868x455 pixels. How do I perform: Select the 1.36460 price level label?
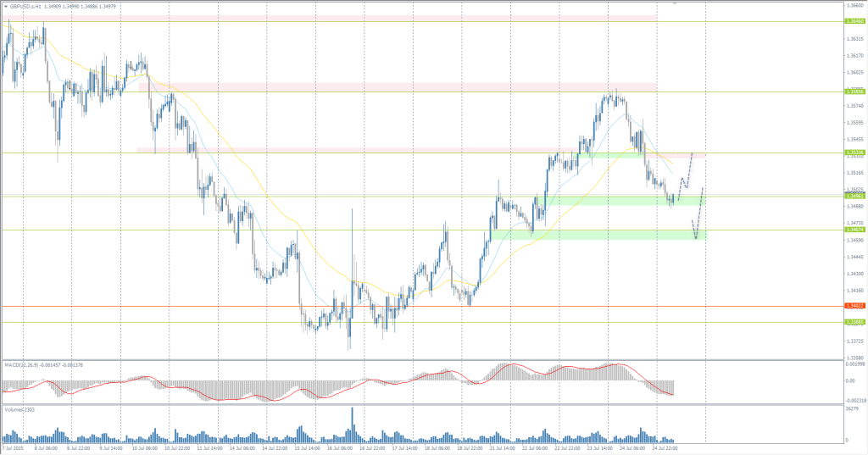(x=854, y=21)
